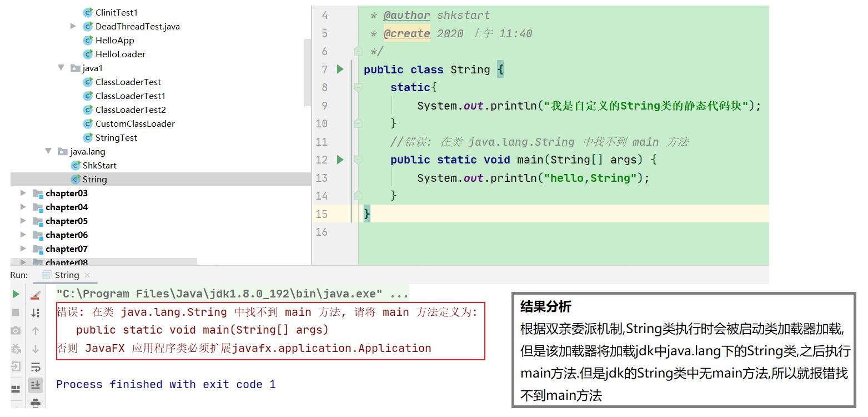Click the red pencil icon in Run toolbar
Viewport: 868px width, 417px height.
36,294
